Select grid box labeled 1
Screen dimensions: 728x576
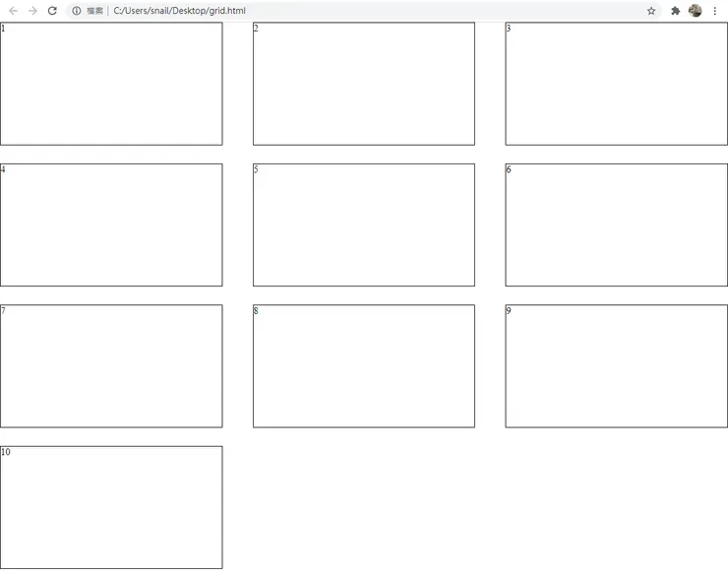pos(111,84)
